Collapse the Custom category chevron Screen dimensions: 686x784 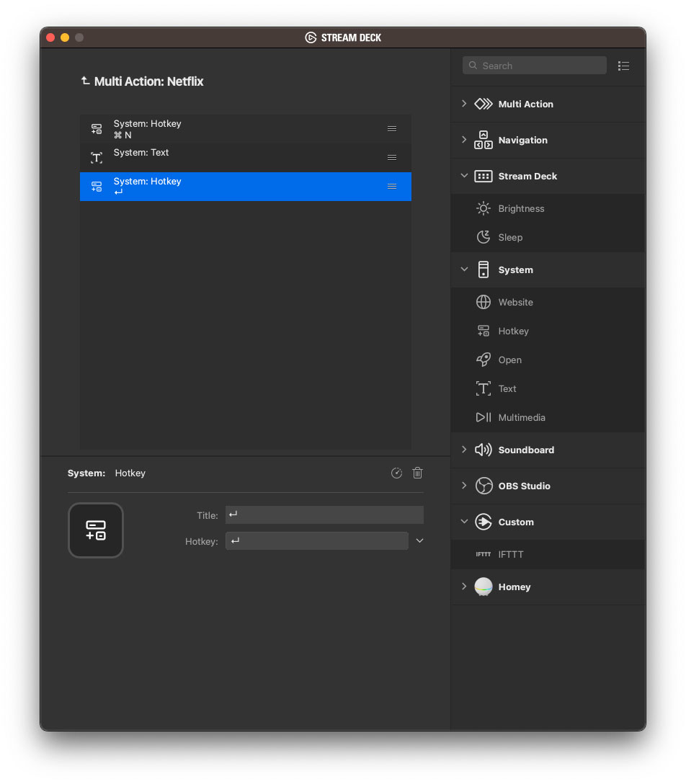coord(464,521)
